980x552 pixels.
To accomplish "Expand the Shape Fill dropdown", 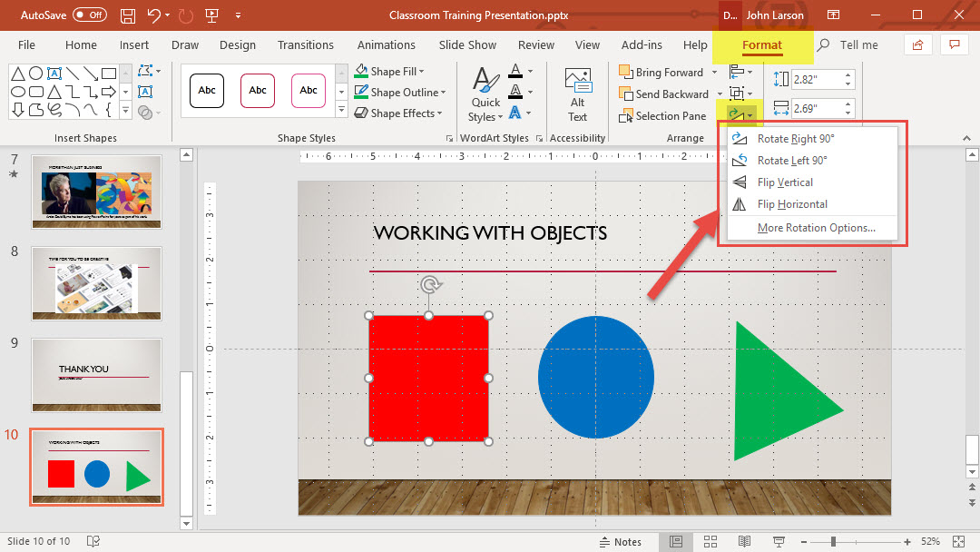I will (x=421, y=72).
